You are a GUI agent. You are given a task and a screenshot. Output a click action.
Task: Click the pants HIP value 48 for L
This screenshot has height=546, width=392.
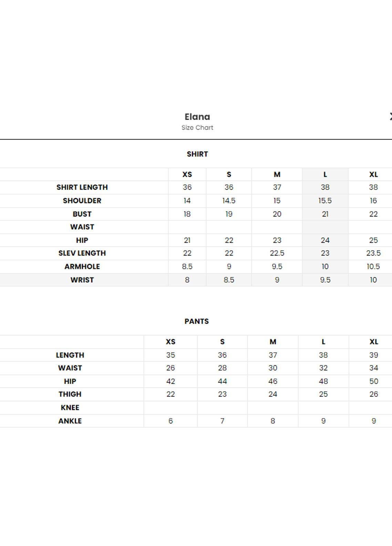tap(323, 381)
